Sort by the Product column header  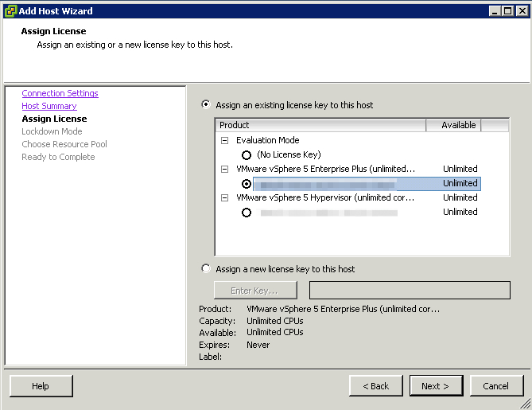[320, 125]
